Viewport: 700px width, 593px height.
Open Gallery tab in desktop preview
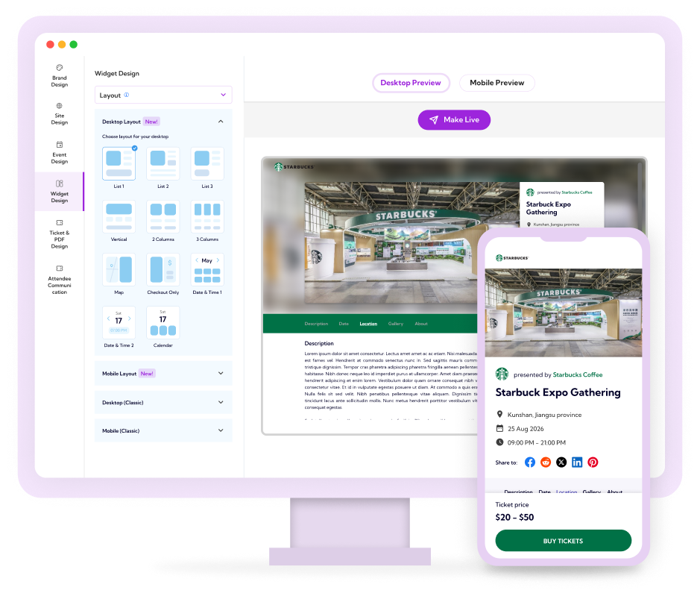pyautogui.click(x=396, y=324)
